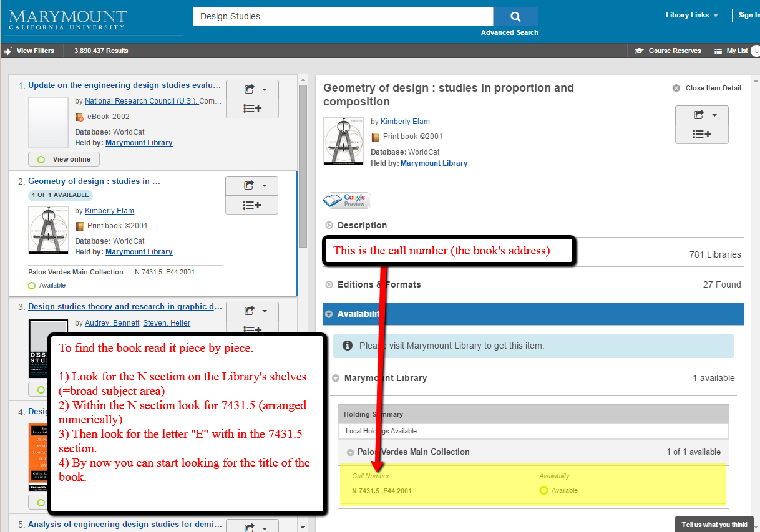Add detail panel item to list
Screen dimensions: 760x532
(702, 134)
